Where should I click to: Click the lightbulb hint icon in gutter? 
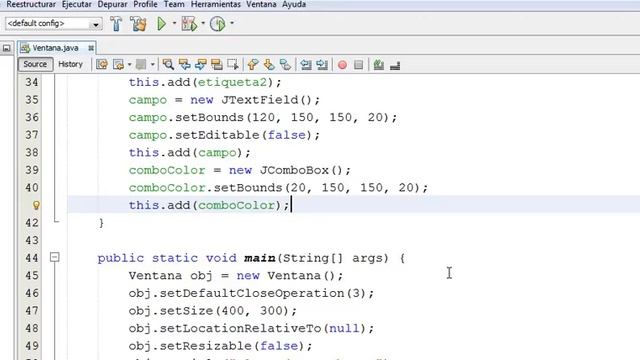pos(36,205)
